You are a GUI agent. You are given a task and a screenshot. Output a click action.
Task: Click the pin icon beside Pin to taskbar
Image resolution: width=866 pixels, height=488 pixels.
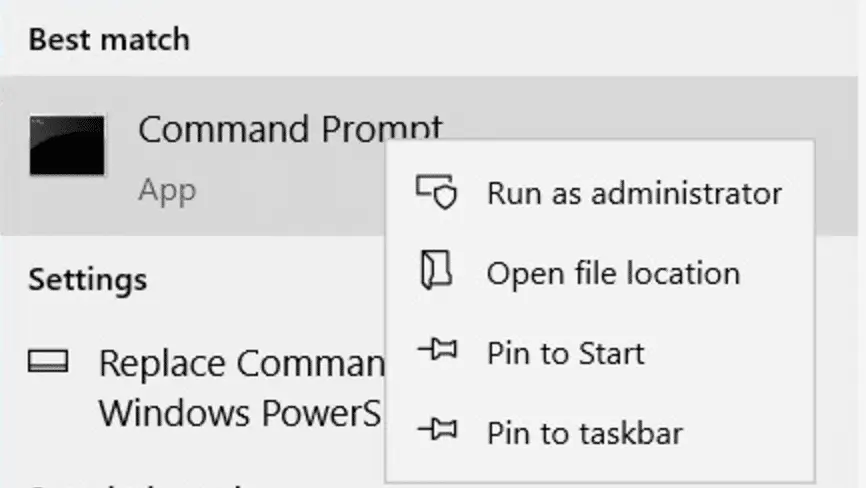coord(436,431)
